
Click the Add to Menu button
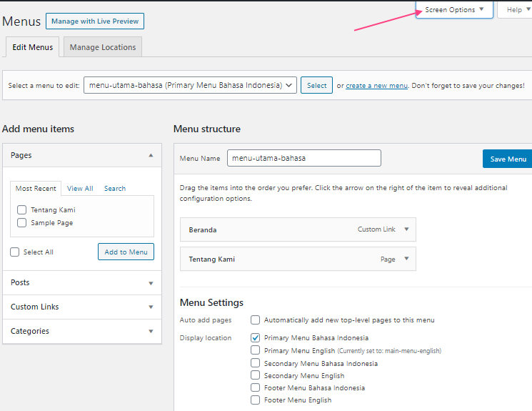click(126, 252)
